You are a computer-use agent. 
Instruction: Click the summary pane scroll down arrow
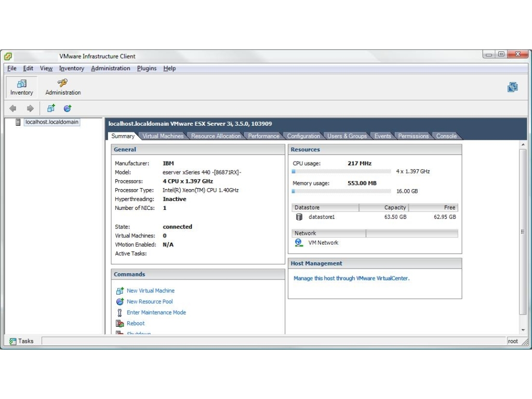[523, 330]
